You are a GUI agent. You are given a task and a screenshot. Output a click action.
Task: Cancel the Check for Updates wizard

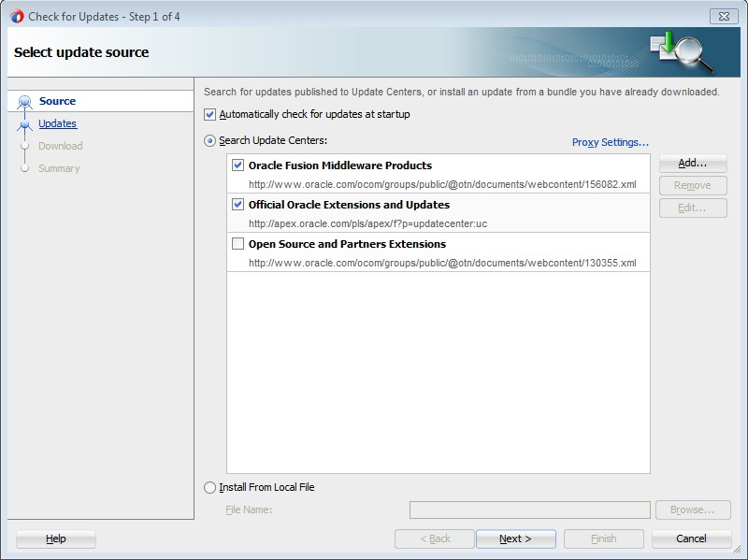click(691, 539)
